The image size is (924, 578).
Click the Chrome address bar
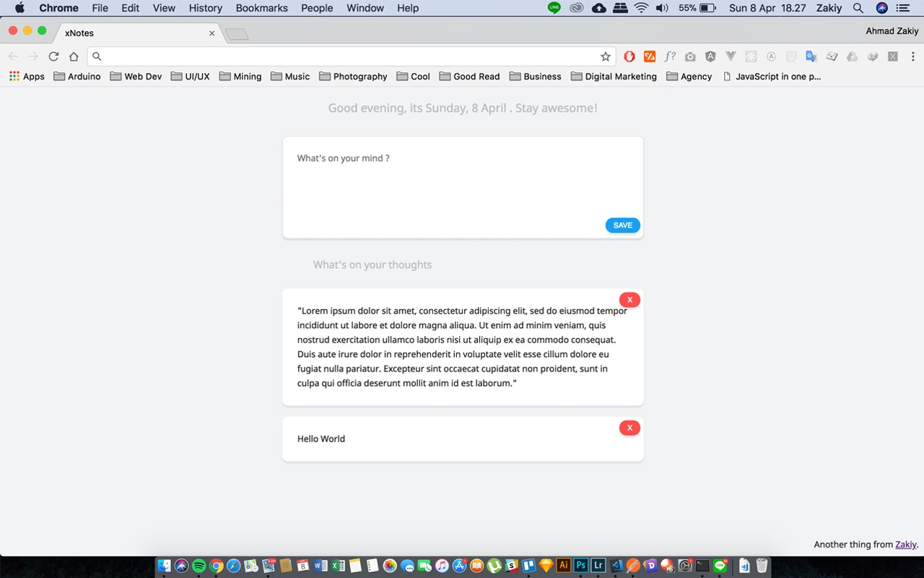pyautogui.click(x=350, y=56)
